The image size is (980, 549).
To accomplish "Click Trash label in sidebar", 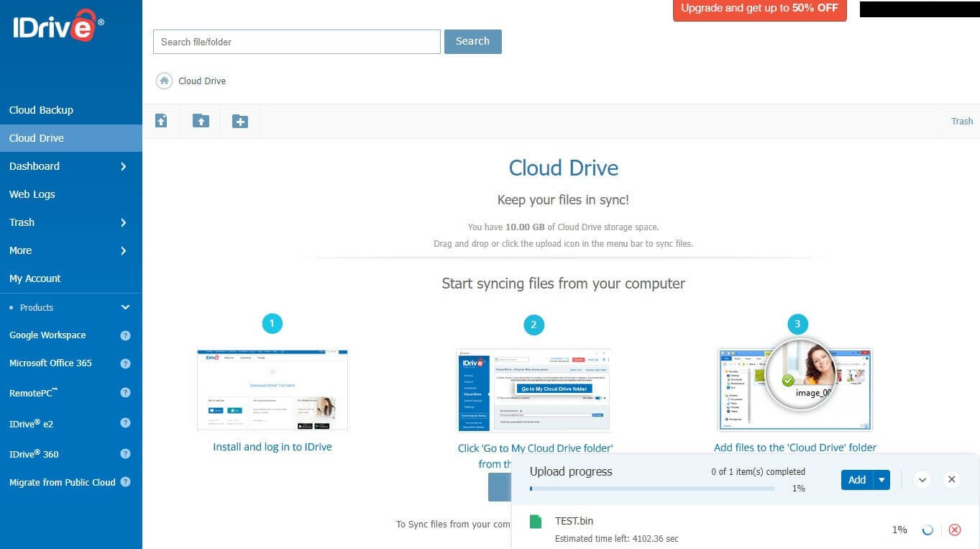I will pyautogui.click(x=22, y=222).
